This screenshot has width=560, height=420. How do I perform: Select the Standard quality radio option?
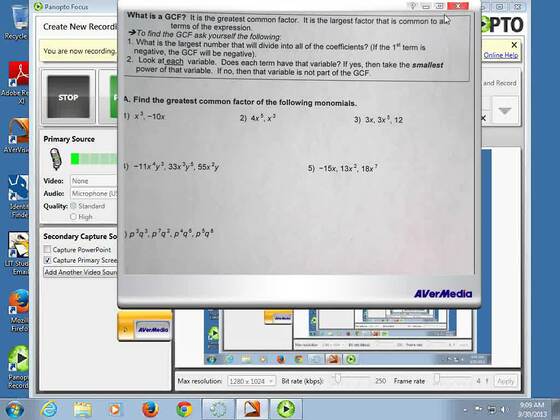click(74, 206)
